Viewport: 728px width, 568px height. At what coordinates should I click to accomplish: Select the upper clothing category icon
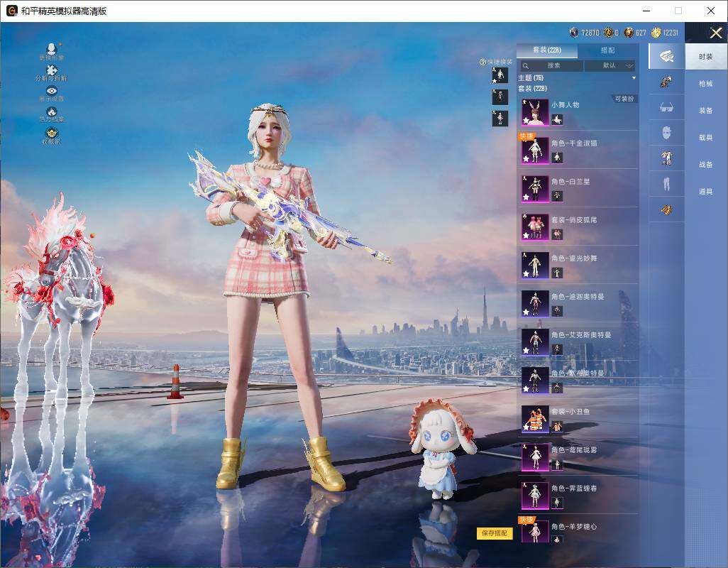pos(666,158)
